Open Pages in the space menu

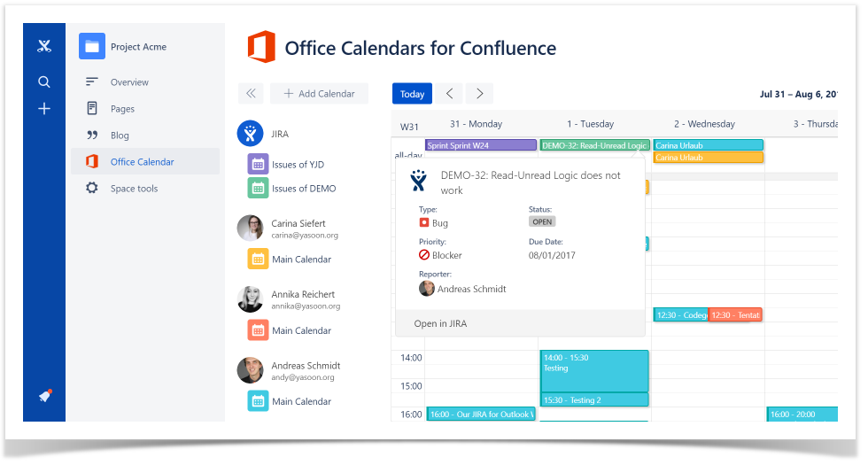pos(122,108)
